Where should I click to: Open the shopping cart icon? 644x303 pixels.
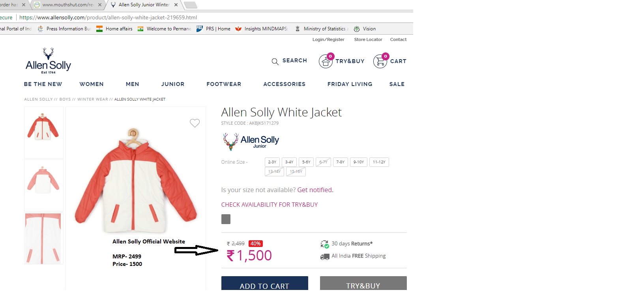(380, 61)
